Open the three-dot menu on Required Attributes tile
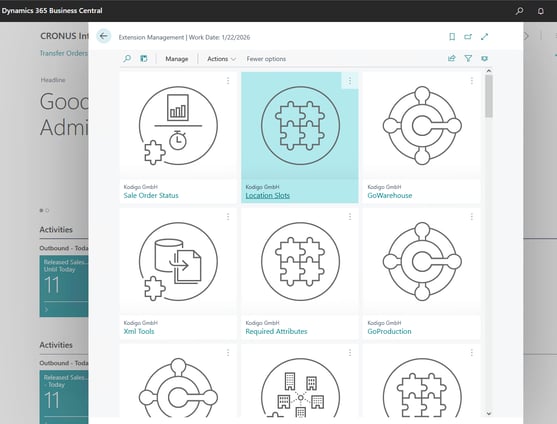This screenshot has height=424, width=557. (350, 217)
